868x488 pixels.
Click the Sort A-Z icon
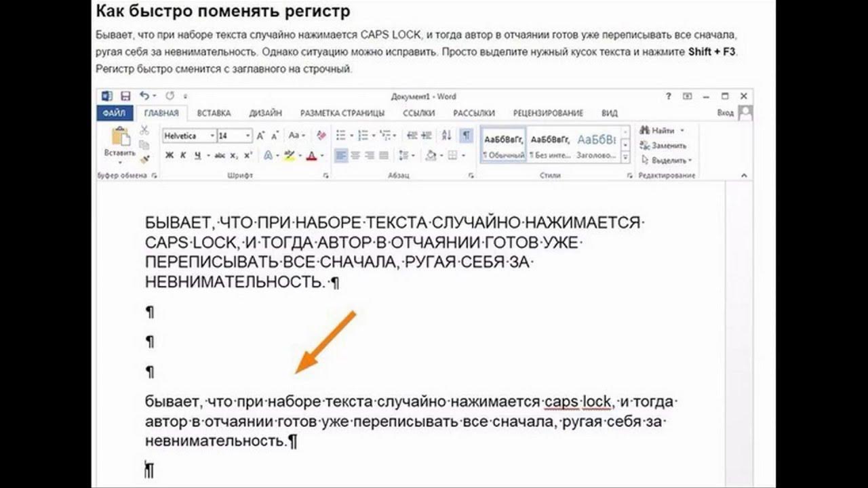pos(447,136)
